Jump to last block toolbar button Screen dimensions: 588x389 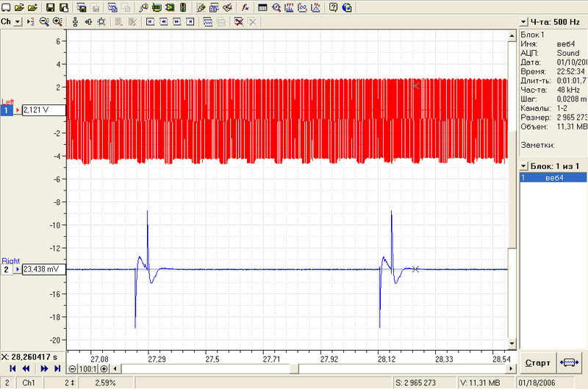click(190, 22)
